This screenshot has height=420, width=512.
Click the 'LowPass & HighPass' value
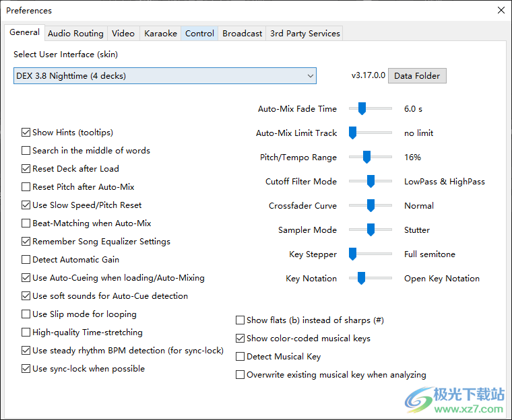445,182
